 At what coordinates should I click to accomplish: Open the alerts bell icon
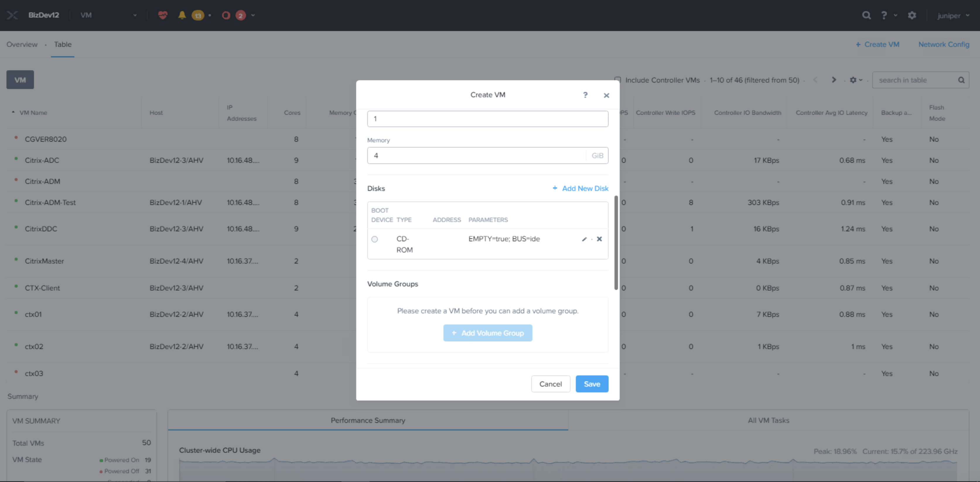pos(182,15)
